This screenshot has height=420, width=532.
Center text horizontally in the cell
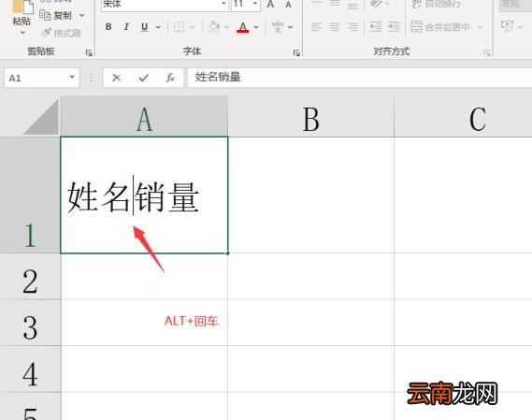(335, 27)
